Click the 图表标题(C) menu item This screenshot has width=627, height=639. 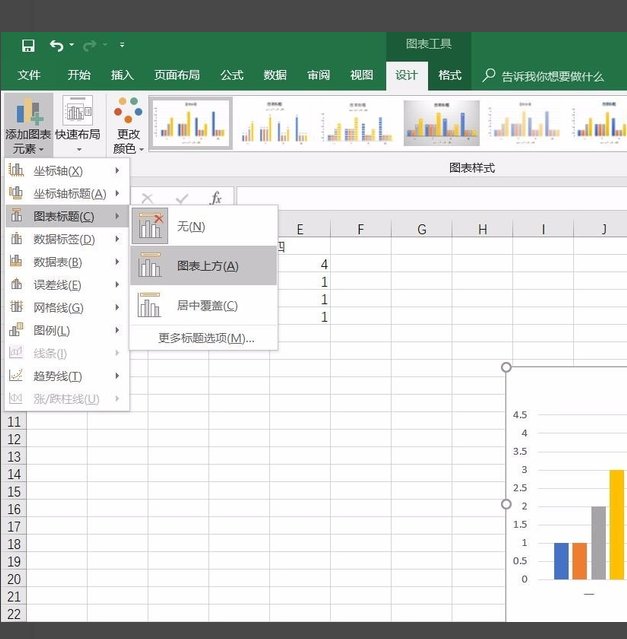coord(67,216)
